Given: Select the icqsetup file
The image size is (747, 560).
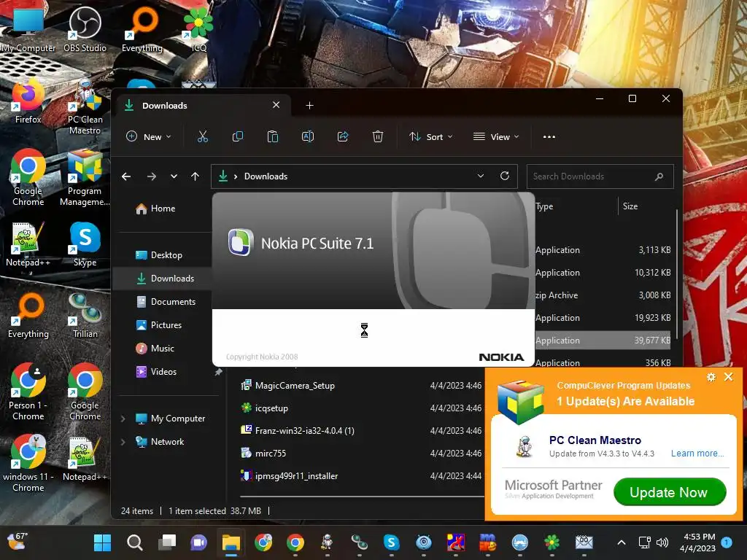Looking at the screenshot, I should (271, 408).
